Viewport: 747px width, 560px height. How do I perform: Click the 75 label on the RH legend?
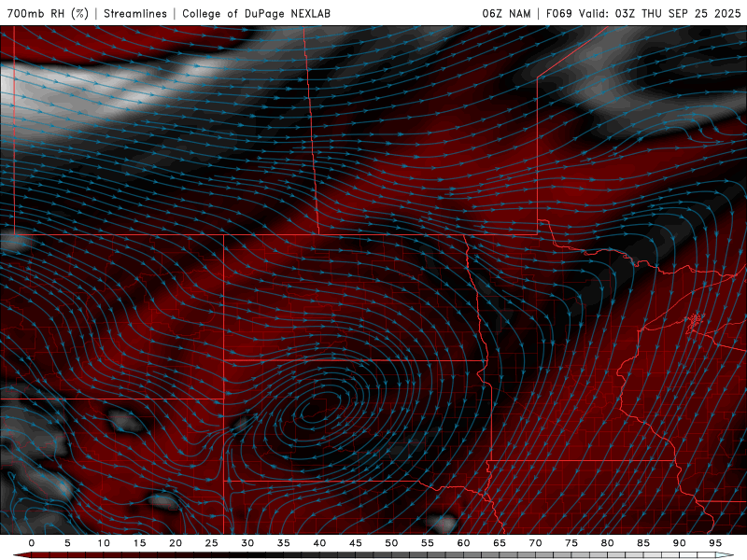pos(571,543)
